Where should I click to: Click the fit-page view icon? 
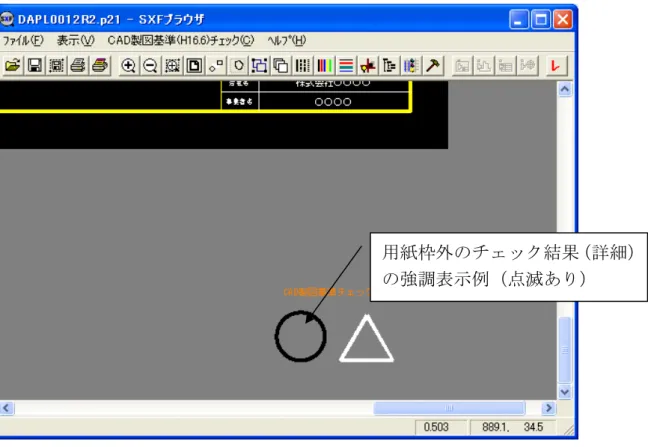[194, 65]
